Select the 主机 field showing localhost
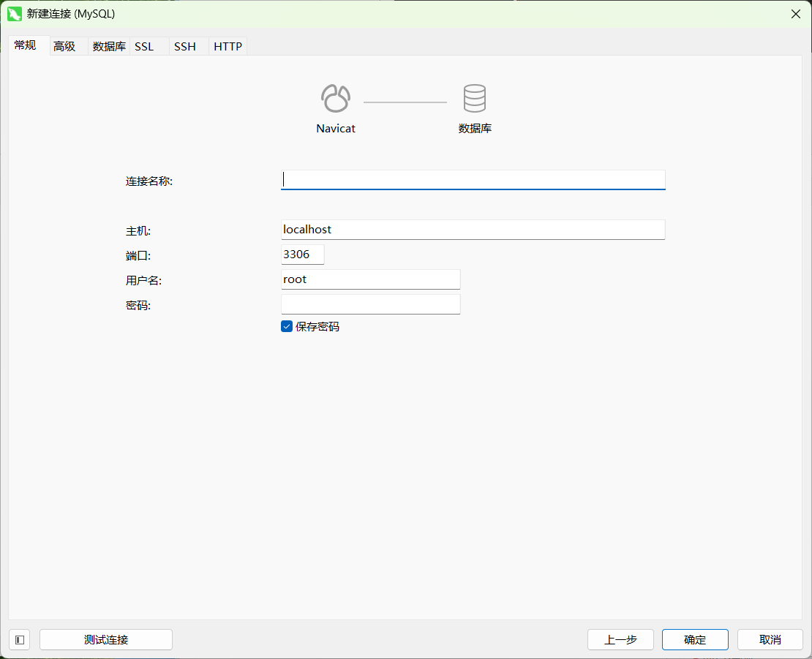 click(x=473, y=229)
